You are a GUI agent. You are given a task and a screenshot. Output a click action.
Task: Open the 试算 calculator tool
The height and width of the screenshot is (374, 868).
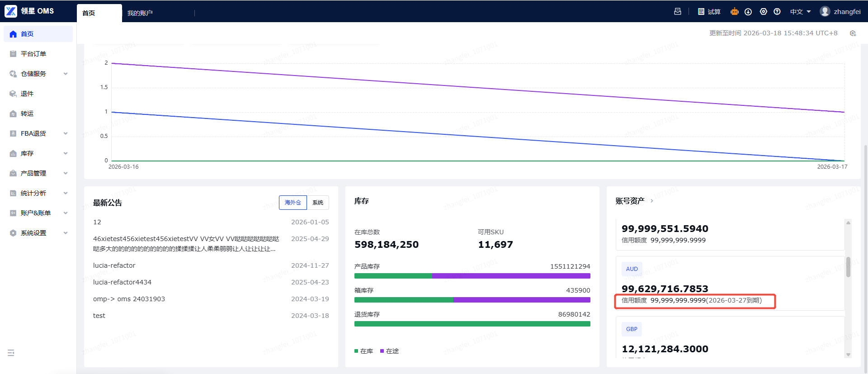[709, 12]
